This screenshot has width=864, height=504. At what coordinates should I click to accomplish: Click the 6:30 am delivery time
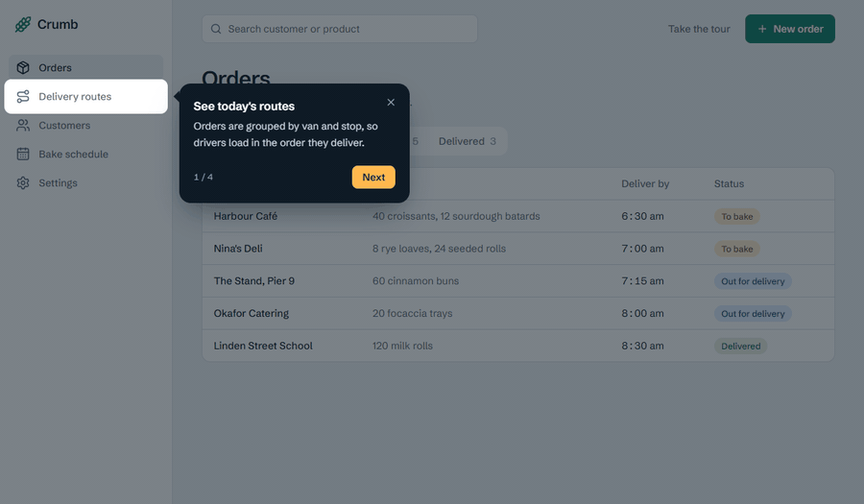tap(642, 216)
